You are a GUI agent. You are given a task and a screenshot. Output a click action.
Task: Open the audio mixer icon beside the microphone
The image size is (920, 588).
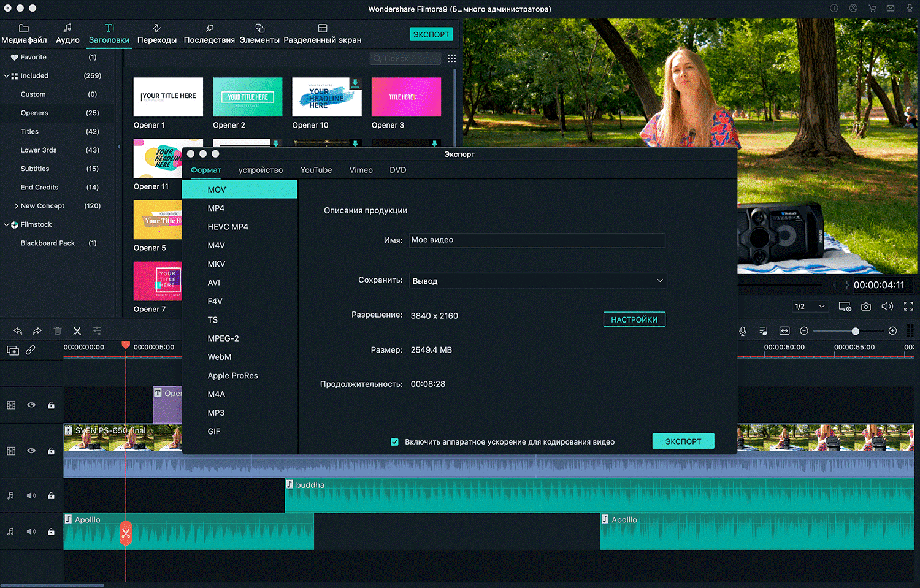click(764, 331)
